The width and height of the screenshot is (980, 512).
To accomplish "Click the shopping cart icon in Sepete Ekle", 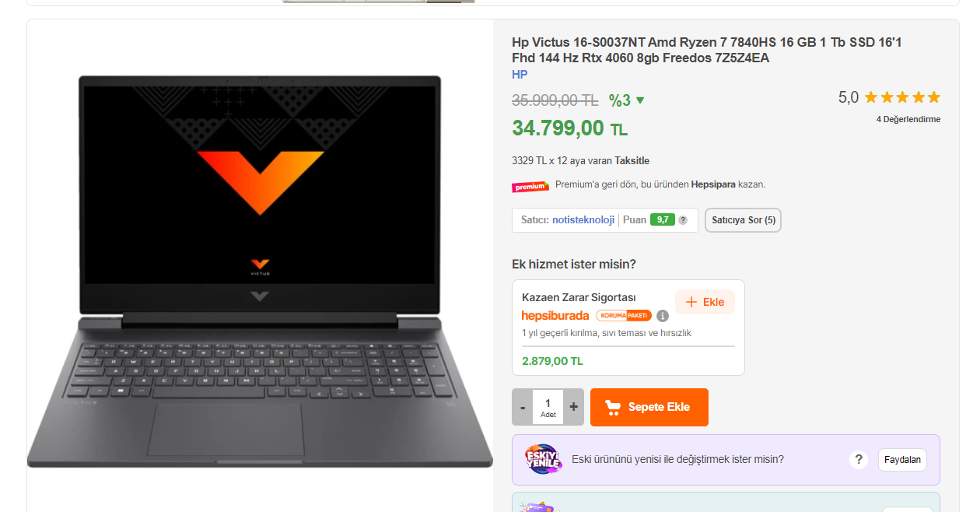I will coord(613,407).
